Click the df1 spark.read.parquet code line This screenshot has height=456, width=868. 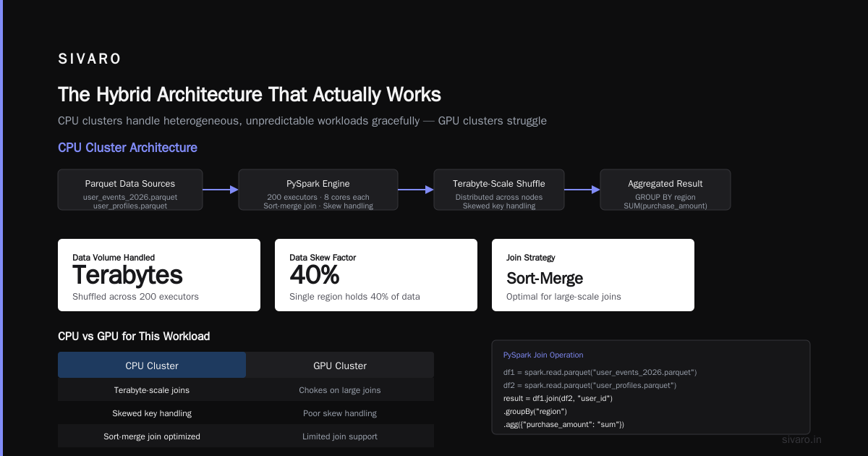pos(600,372)
